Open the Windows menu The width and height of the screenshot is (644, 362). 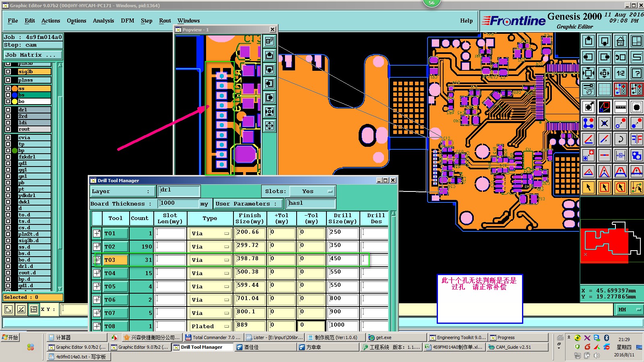tap(189, 21)
